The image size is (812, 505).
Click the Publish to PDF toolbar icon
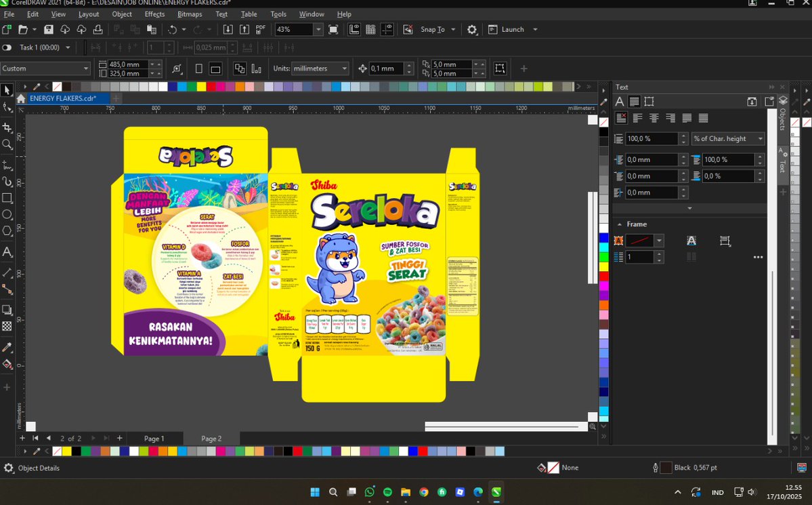[x=259, y=29]
